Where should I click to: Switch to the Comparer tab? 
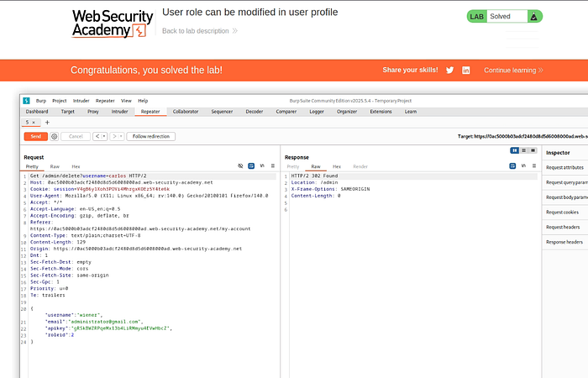click(286, 112)
